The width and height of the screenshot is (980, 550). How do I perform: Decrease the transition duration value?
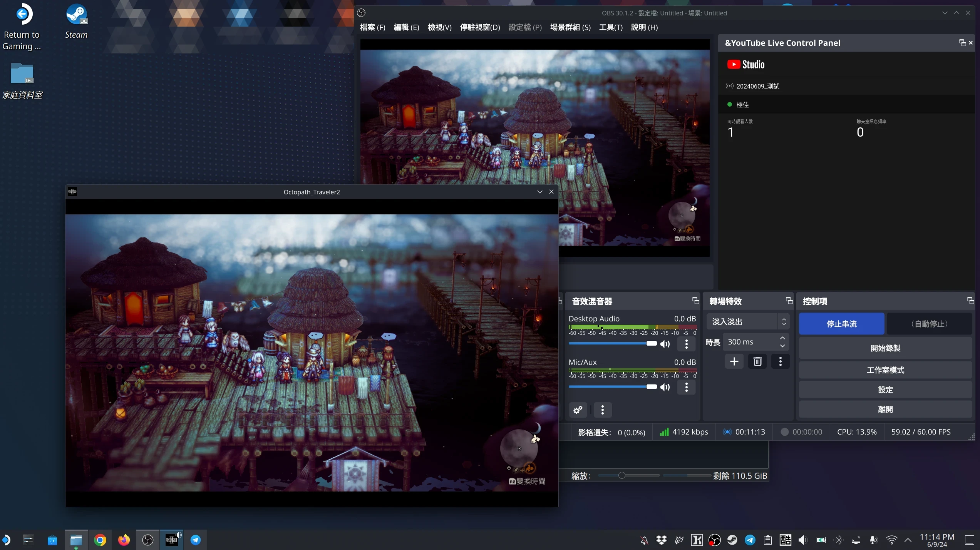pos(782,346)
